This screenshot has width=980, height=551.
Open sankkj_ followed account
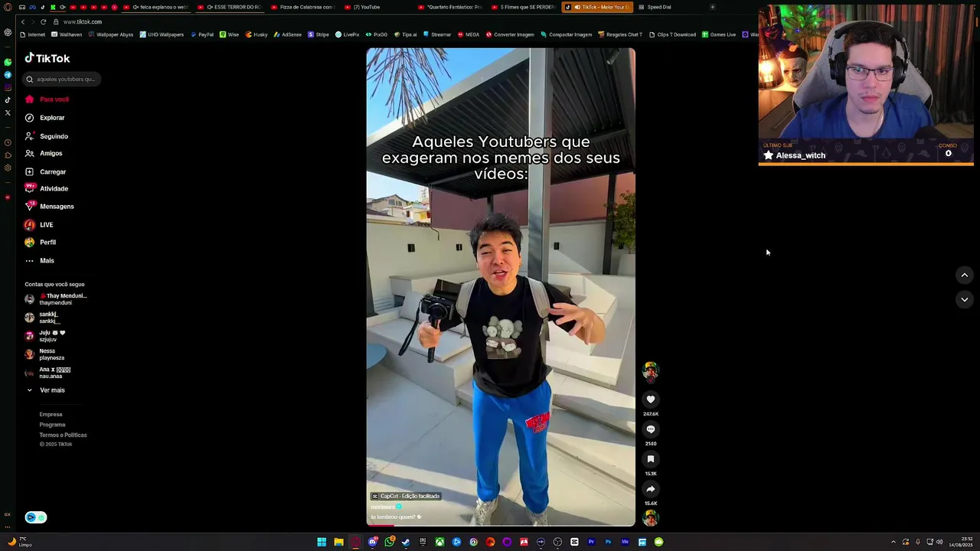tap(42, 318)
